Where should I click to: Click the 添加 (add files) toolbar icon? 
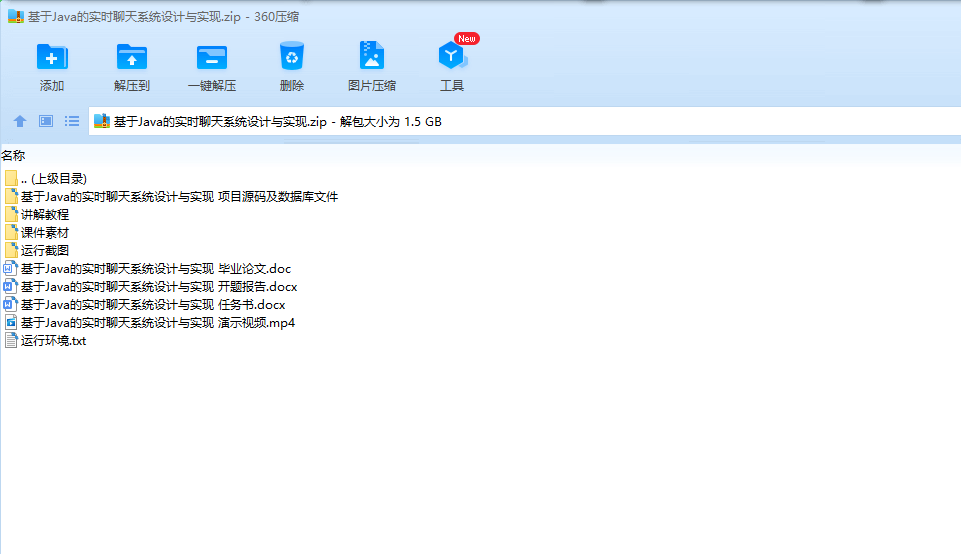[x=52, y=57]
